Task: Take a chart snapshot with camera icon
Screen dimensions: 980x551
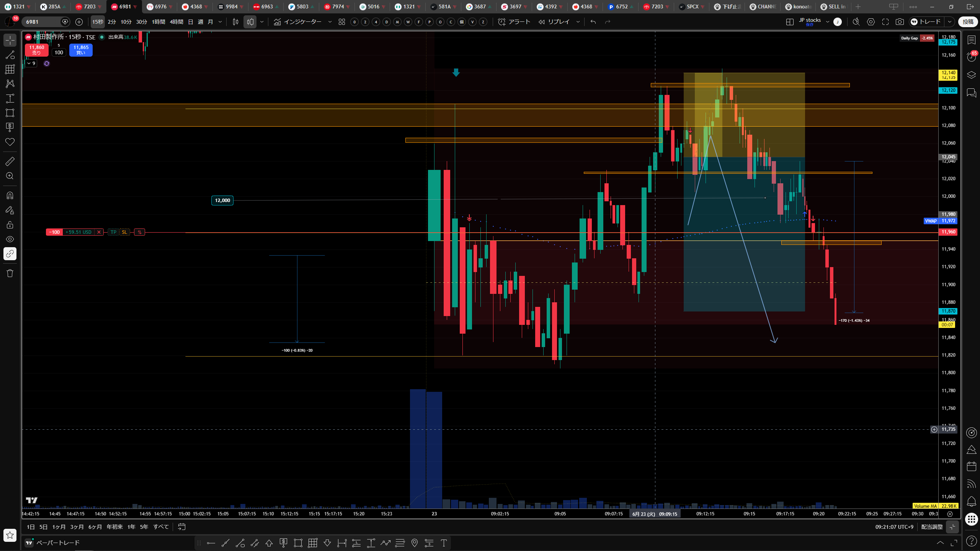Action: click(x=900, y=22)
